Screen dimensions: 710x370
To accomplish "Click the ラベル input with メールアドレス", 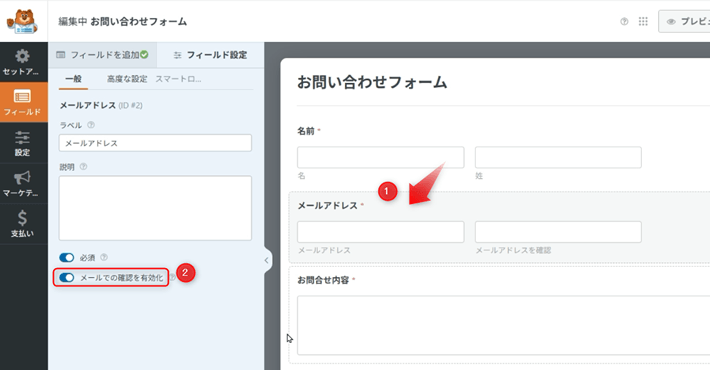I will [x=155, y=143].
